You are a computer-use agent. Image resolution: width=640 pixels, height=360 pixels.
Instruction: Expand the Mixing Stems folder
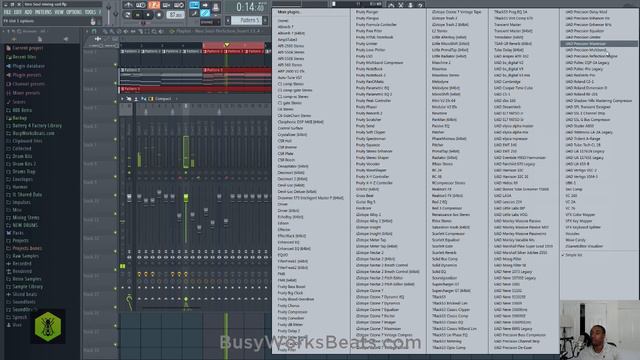26,218
